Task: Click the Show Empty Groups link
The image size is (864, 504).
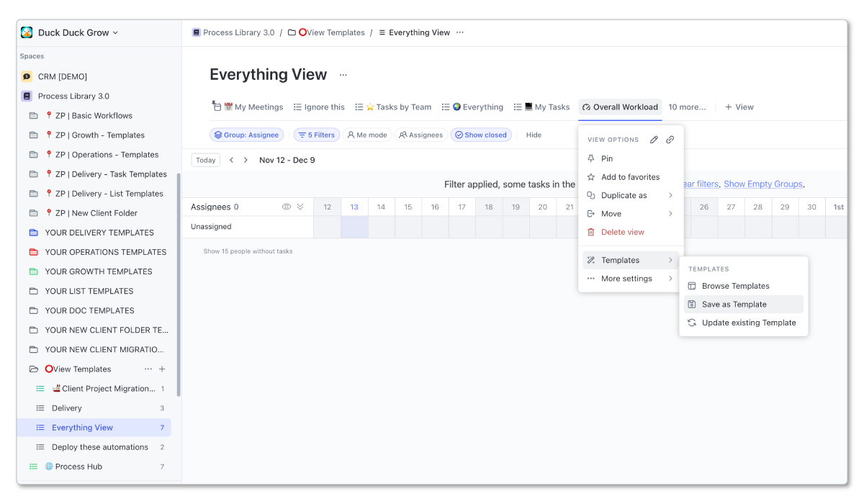Action: coord(762,184)
